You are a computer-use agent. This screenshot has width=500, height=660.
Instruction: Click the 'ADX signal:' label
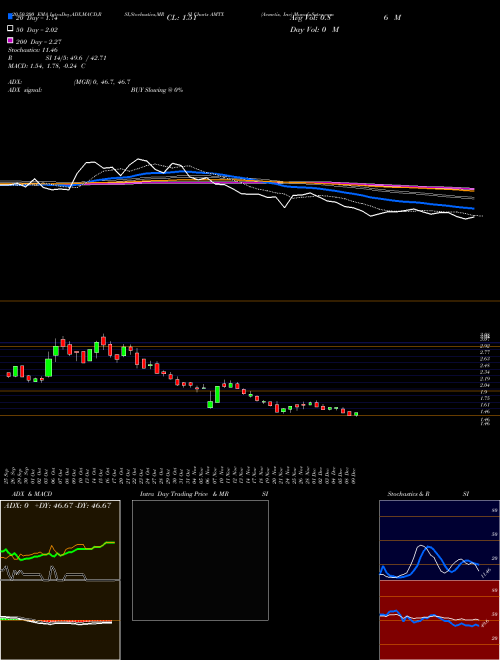pos(25,90)
